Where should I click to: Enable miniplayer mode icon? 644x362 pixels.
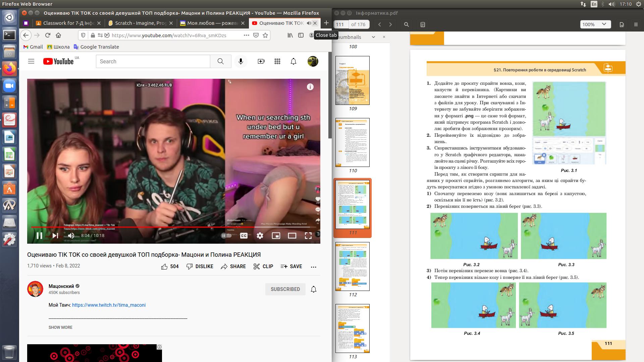pos(276,236)
